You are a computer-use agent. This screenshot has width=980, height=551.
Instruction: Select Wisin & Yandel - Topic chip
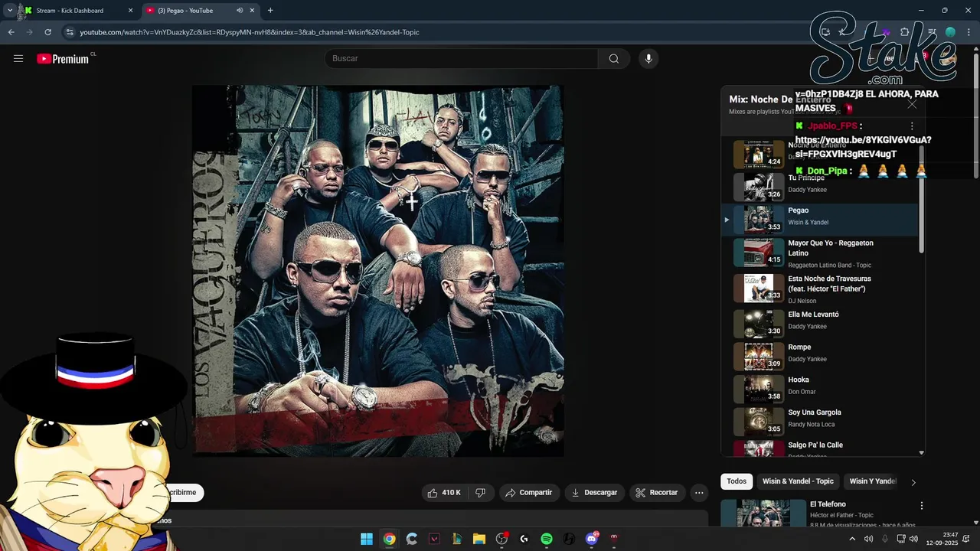tap(798, 481)
